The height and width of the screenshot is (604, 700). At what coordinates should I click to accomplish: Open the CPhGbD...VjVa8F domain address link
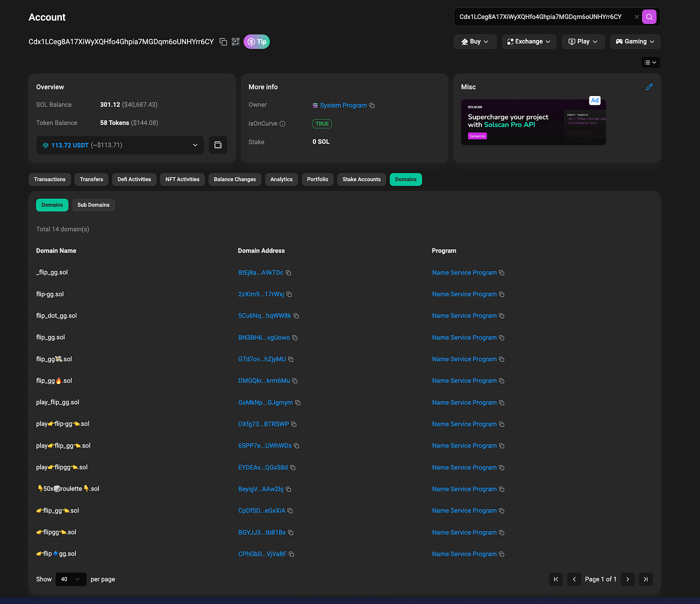coord(262,554)
